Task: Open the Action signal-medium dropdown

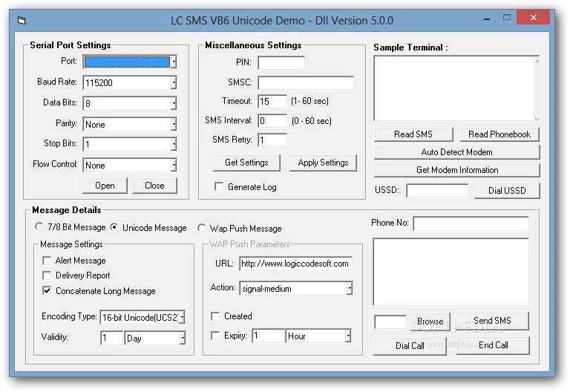Action: coord(349,288)
